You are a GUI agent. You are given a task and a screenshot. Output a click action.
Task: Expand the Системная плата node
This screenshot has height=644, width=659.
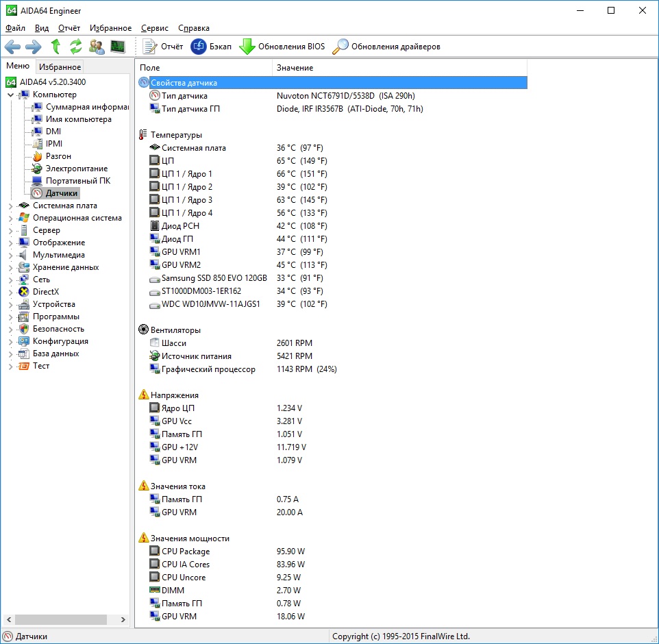pyautogui.click(x=10, y=206)
